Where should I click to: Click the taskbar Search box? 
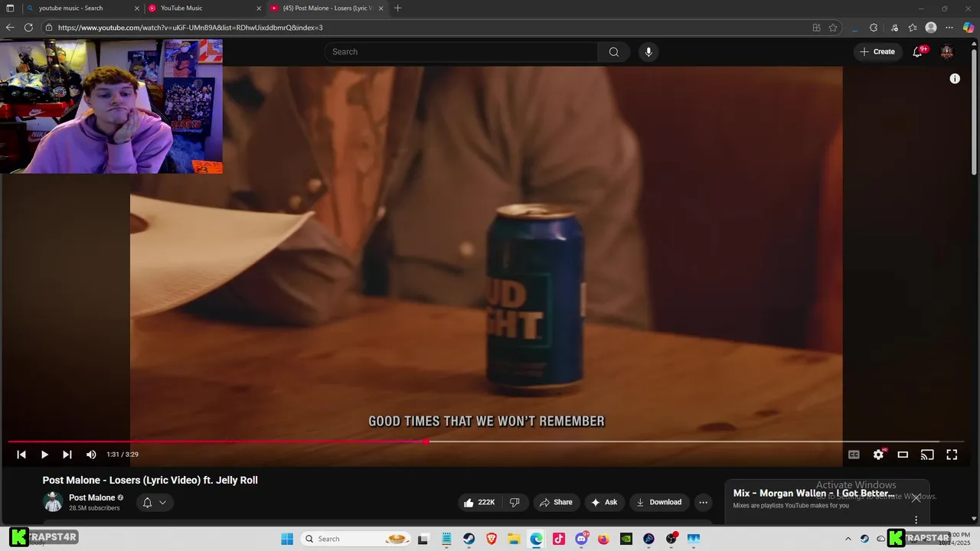click(356, 539)
